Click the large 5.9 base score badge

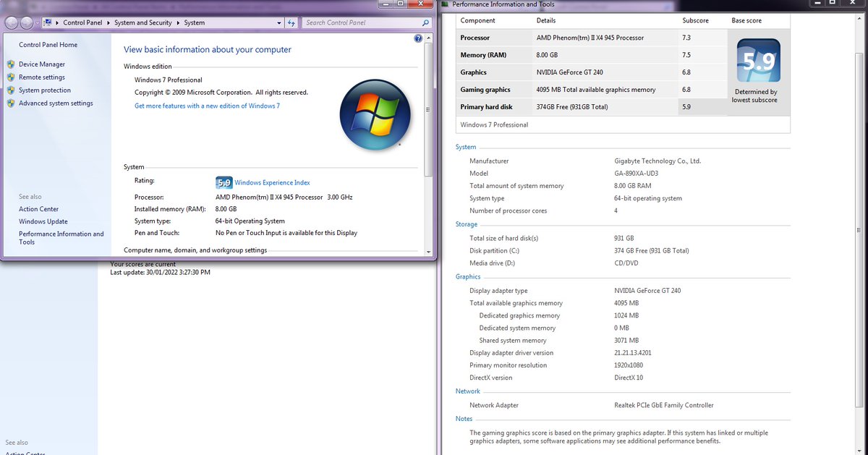pyautogui.click(x=758, y=61)
